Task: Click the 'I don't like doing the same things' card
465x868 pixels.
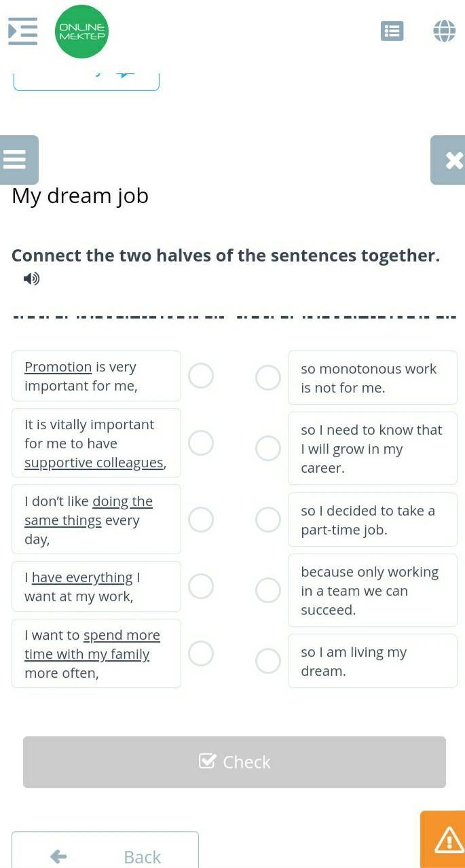Action: coord(96,520)
